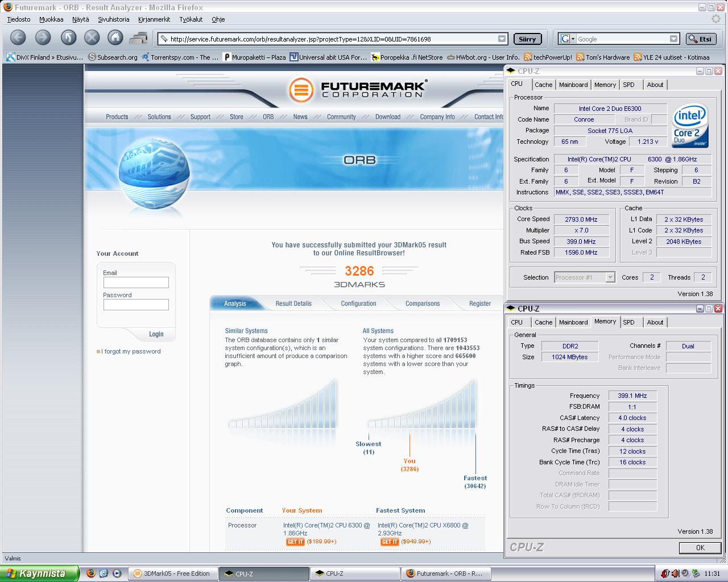
Task: Focus the Email input field
Action: pyautogui.click(x=136, y=282)
